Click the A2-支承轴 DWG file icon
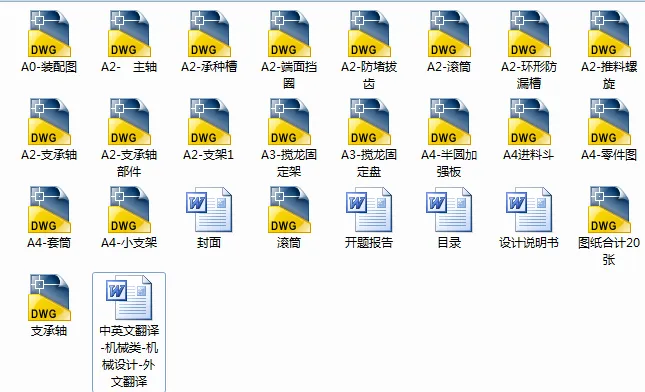Viewport: 645px width, 392px height. tap(49, 122)
